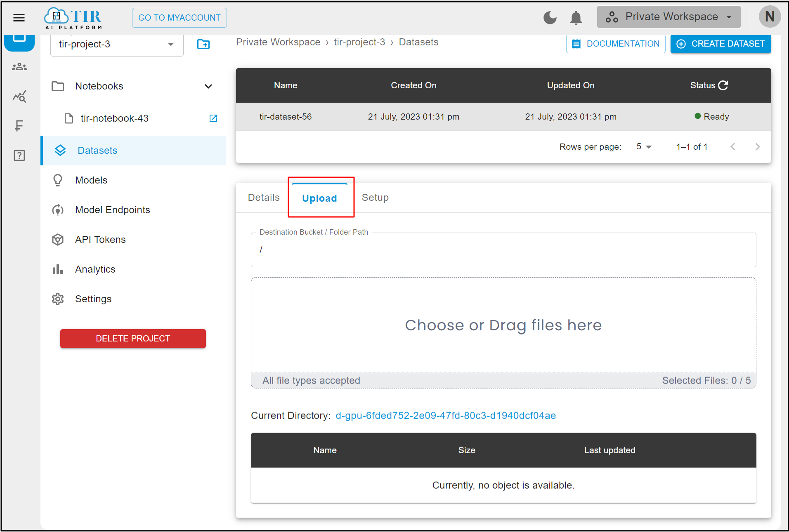The height and width of the screenshot is (532, 789).
Task: Open the hamburger menu
Action: tap(19, 18)
